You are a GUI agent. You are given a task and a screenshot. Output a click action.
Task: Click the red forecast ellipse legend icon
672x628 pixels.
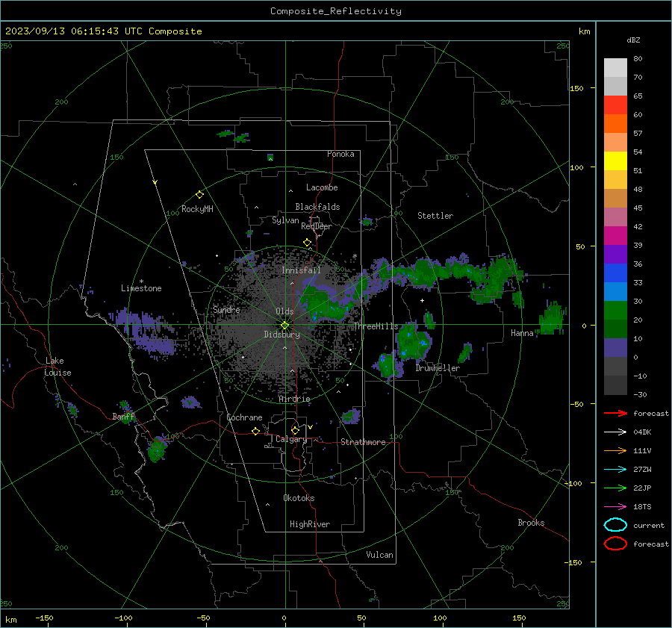(615, 544)
